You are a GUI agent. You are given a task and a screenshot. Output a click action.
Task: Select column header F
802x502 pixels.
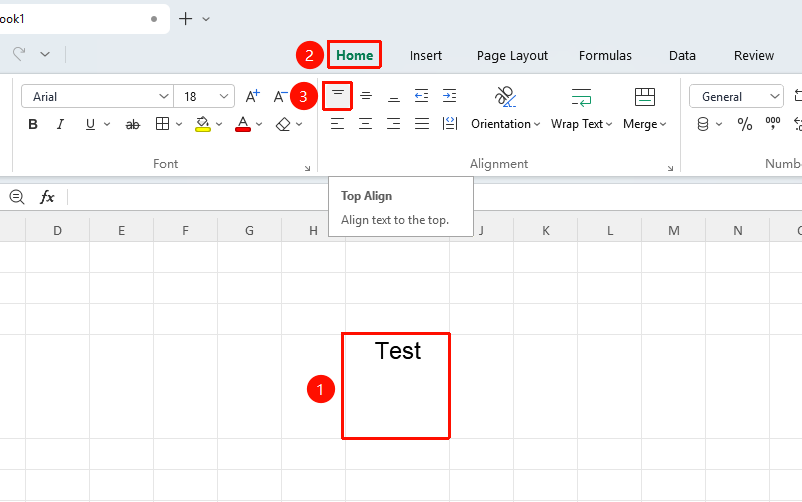click(x=185, y=230)
